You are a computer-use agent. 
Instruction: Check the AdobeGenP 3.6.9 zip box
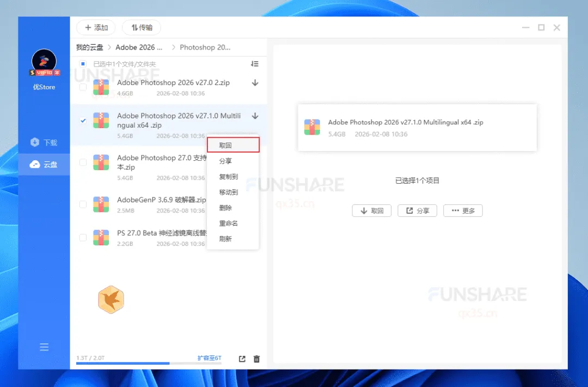[x=83, y=204]
